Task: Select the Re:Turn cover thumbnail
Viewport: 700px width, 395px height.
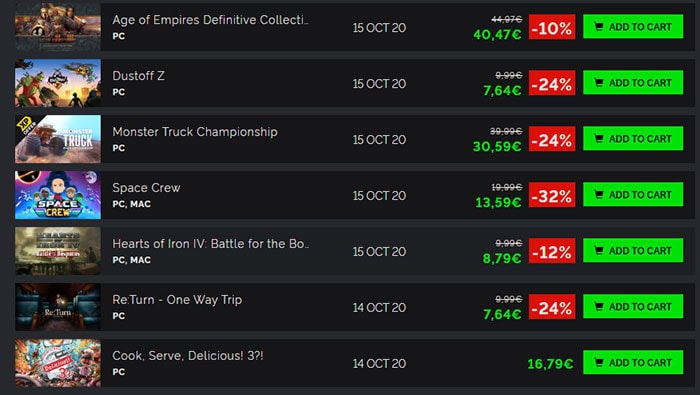Action: 58,307
